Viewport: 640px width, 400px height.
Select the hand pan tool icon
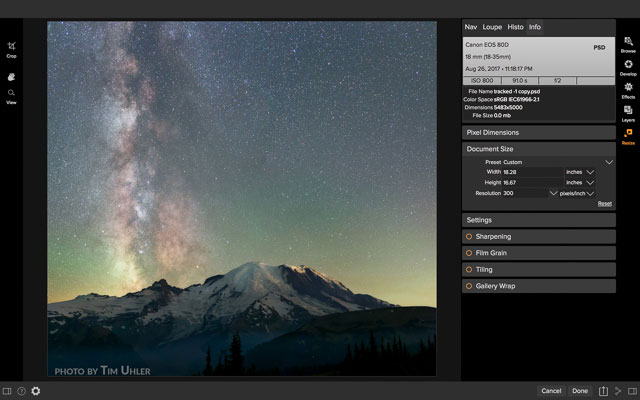tap(11, 77)
